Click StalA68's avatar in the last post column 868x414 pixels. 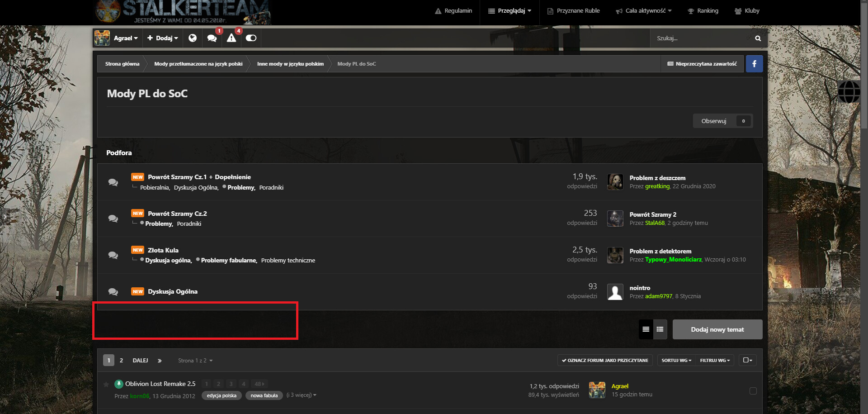(x=615, y=219)
